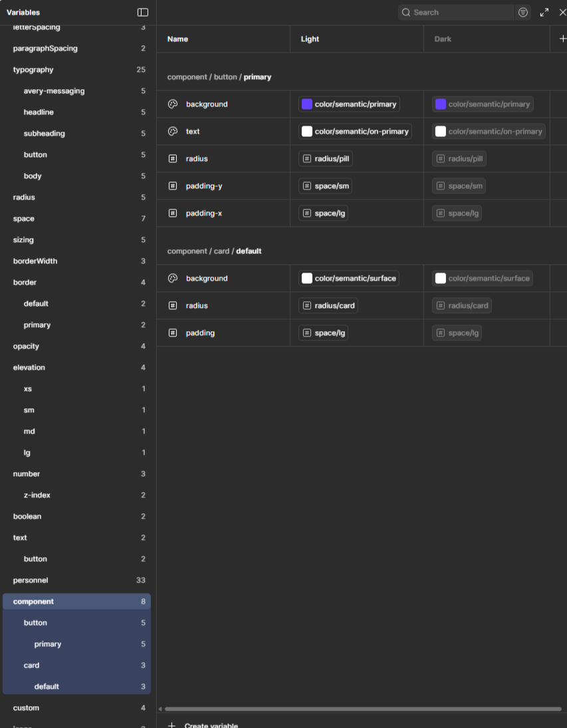This screenshot has height=728, width=567.
Task: Add a new mode with the plus icon
Action: tap(562, 39)
